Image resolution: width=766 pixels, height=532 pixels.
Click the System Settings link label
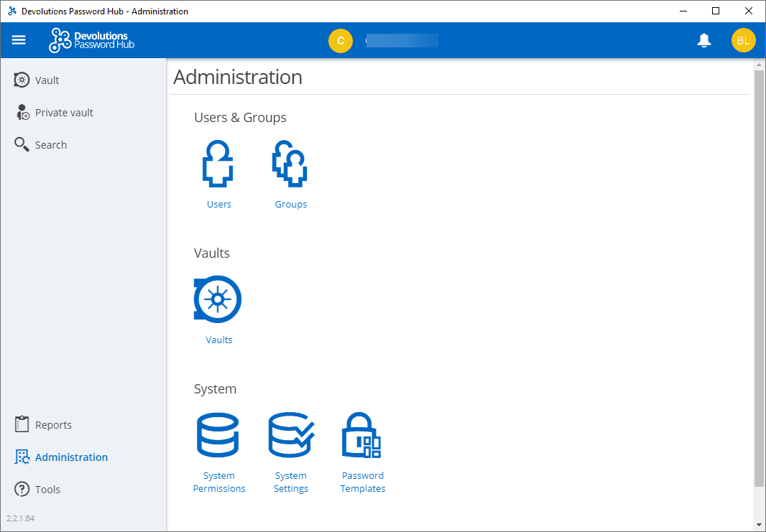(x=290, y=482)
